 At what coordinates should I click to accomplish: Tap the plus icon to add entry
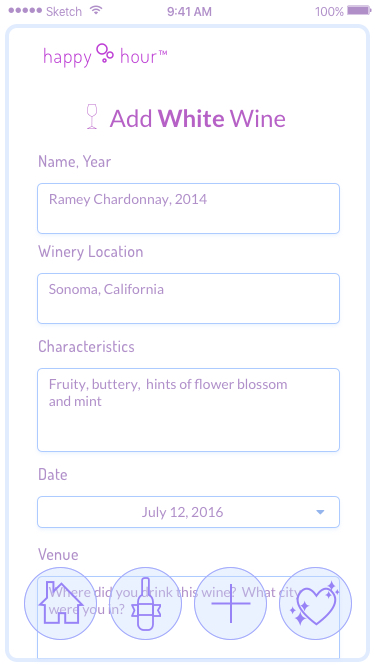coord(230,603)
